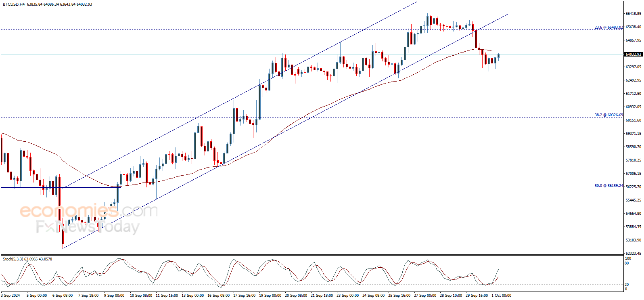Click the 60151.60 price axis value
The height and width of the screenshot is (300, 644).
633,120
